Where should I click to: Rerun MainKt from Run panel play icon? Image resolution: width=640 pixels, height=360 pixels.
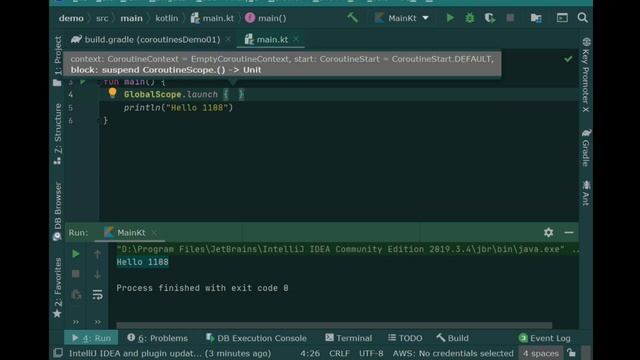(x=76, y=254)
